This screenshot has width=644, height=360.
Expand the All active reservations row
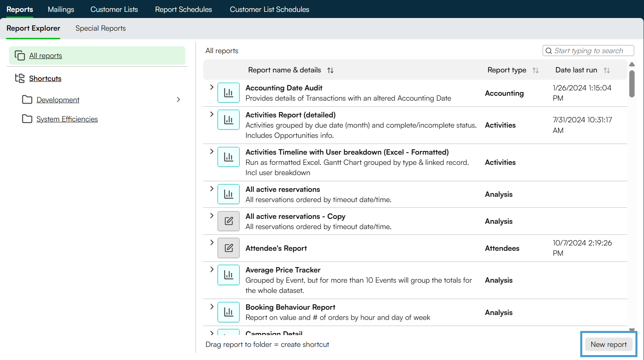211,189
